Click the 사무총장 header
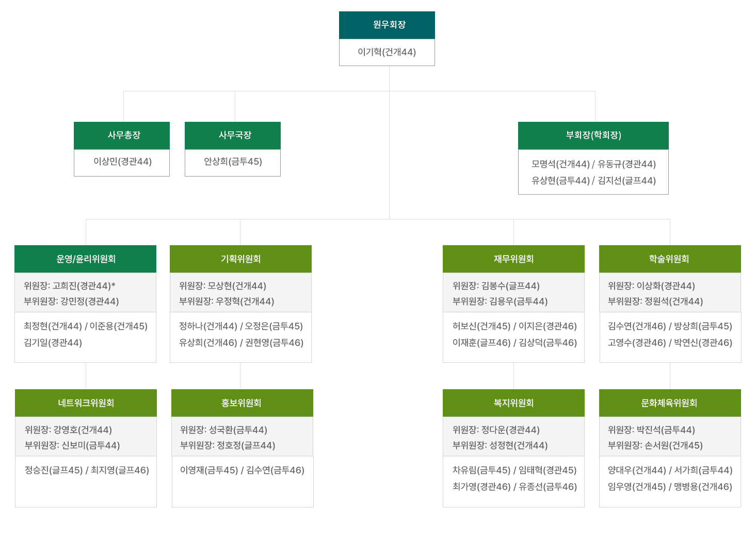Viewport: 756px width, 541px height. coord(122,136)
